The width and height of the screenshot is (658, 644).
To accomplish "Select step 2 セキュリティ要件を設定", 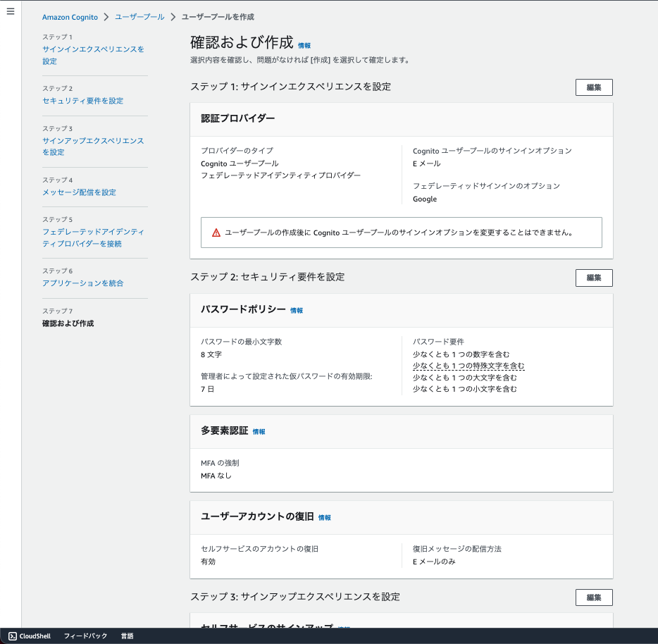I will point(82,101).
